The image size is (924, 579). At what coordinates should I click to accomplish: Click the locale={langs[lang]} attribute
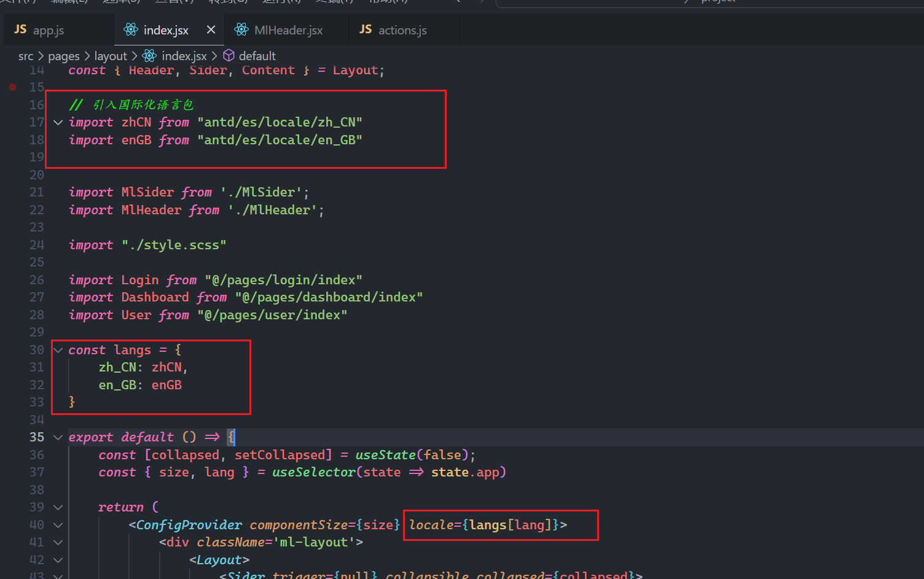click(484, 525)
